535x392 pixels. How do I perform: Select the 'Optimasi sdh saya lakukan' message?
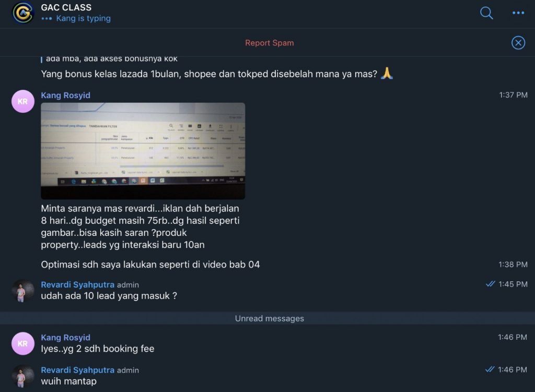pos(150,265)
